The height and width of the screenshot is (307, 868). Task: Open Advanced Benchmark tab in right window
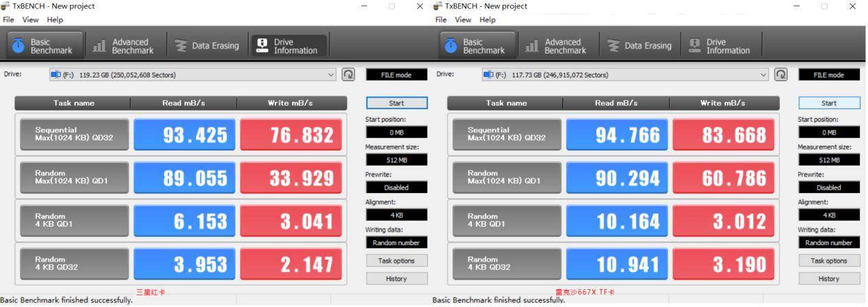coord(557,45)
